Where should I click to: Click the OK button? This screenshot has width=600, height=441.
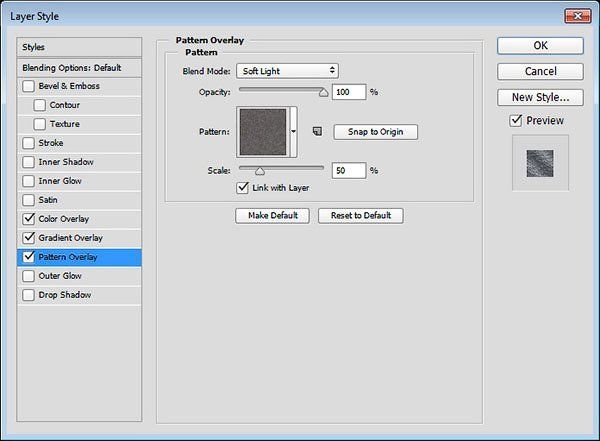click(x=540, y=46)
